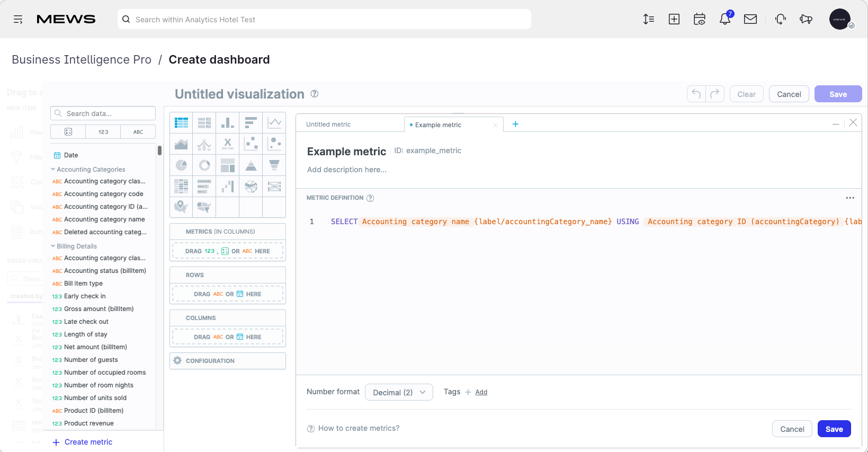Image resolution: width=868 pixels, height=452 pixels.
Task: Filter data catalog by ABC attributes
Action: 138,132
